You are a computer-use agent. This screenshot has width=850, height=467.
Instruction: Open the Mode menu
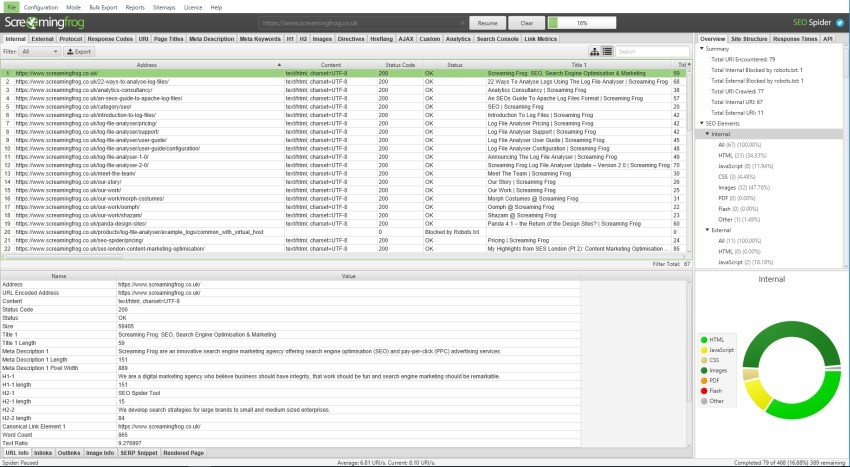tap(73, 8)
